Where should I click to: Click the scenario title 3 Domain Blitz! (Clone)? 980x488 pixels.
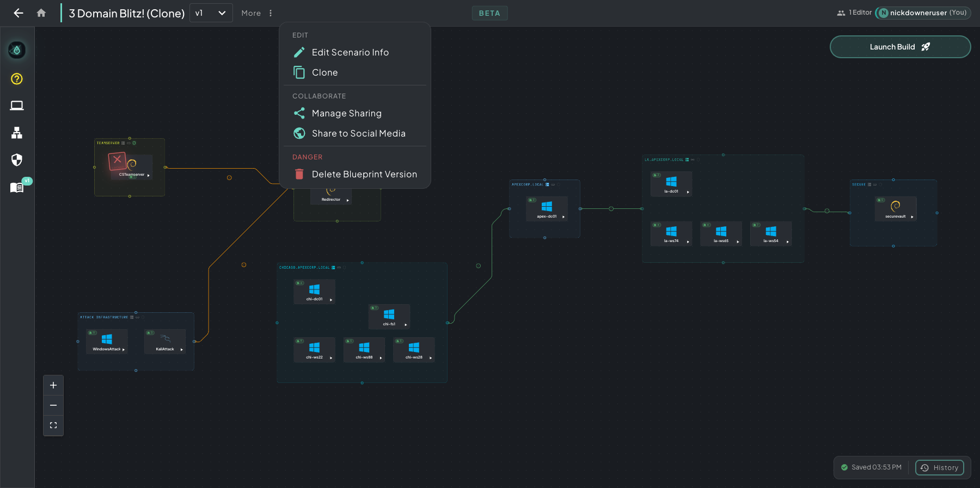click(127, 14)
